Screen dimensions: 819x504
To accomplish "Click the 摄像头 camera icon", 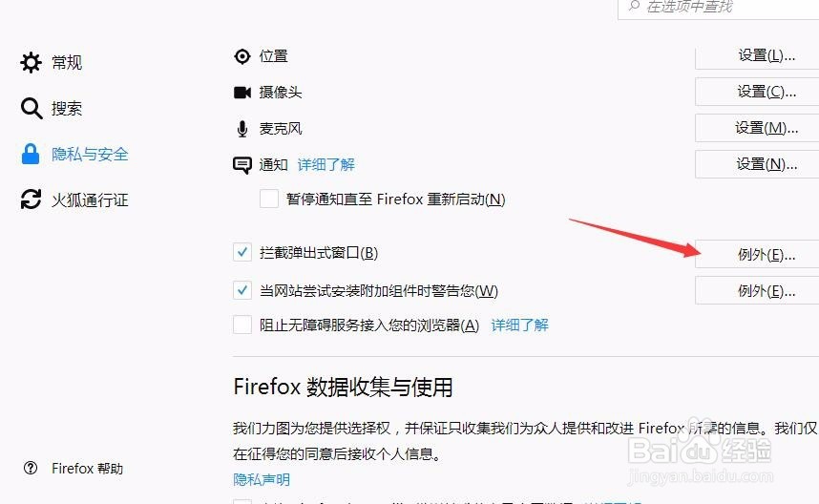I will pyautogui.click(x=242, y=93).
